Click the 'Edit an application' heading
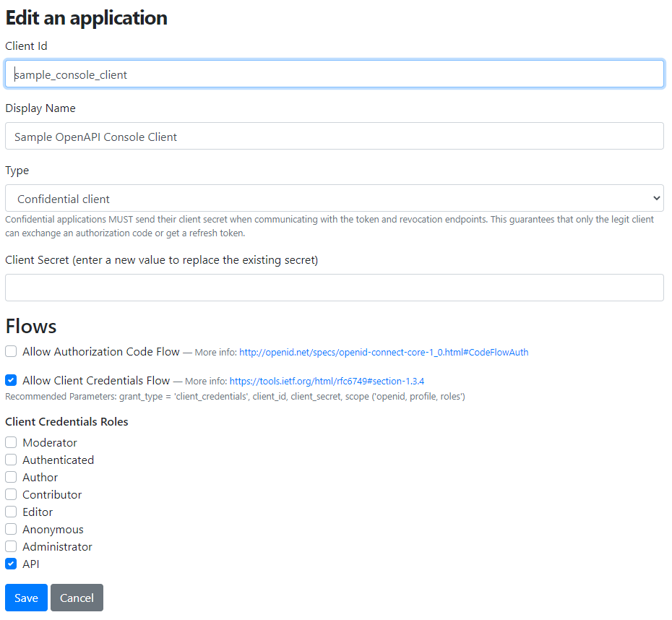 tap(86, 18)
